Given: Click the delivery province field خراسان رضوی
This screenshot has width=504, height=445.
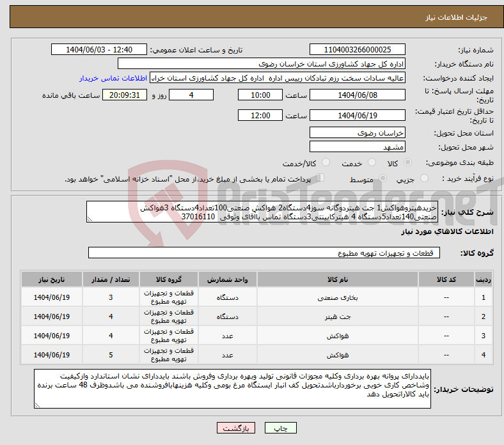Looking at the screenshot, I should [357, 133].
